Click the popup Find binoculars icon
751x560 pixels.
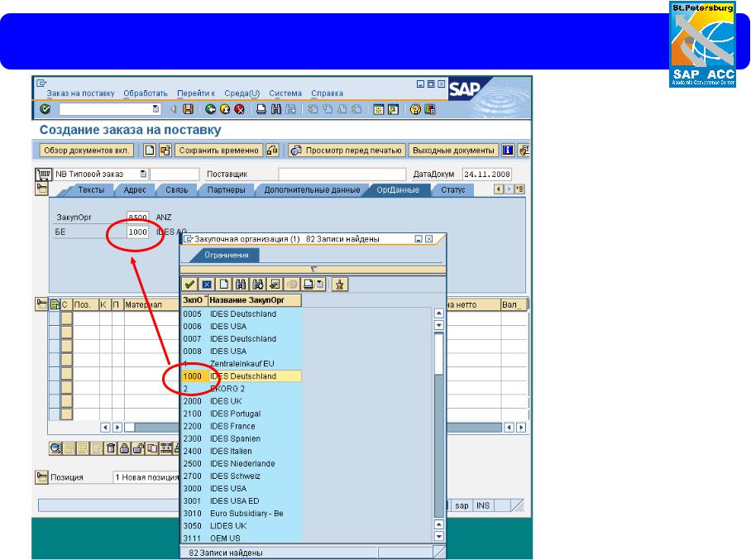pyautogui.click(x=241, y=285)
